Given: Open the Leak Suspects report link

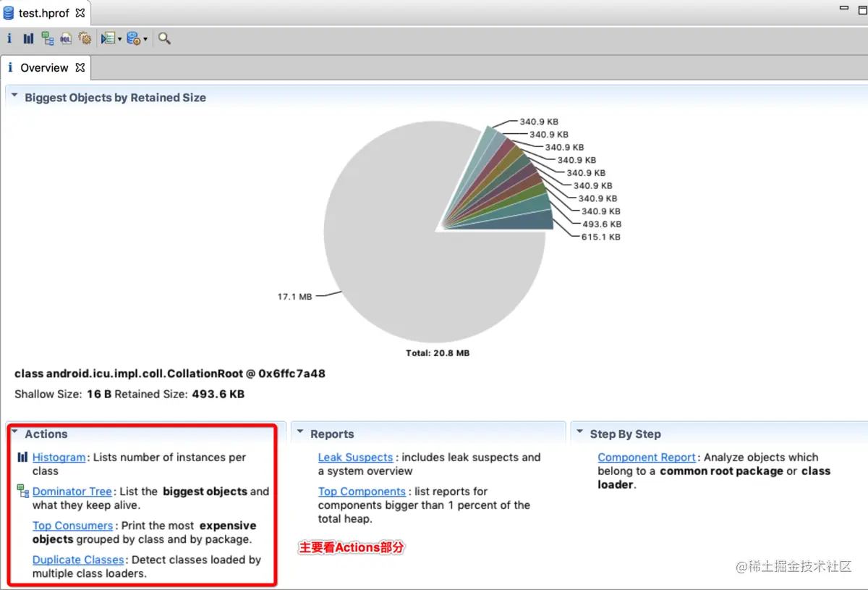Looking at the screenshot, I should tap(354, 457).
